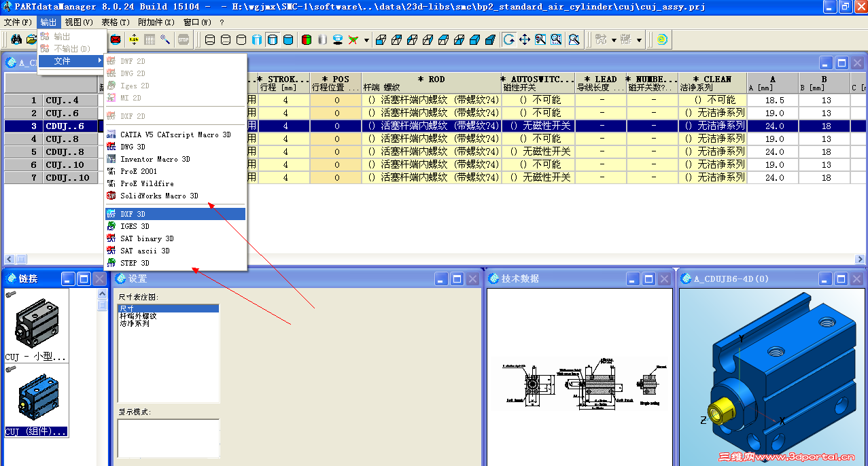Open the dropdown beside the red X render icon
Viewport: 868px width, 466px height.
pos(366,39)
